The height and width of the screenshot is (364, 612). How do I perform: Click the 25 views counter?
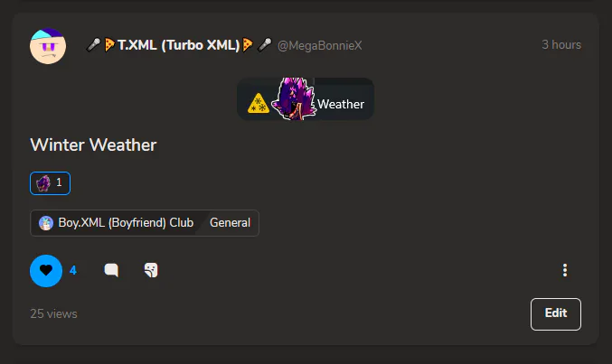pos(54,313)
